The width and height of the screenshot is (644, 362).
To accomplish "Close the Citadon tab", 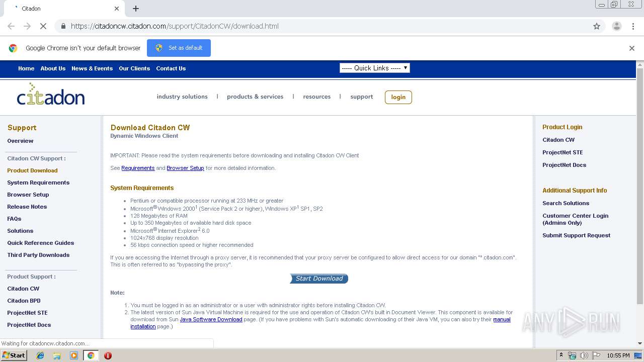I will [x=117, y=9].
